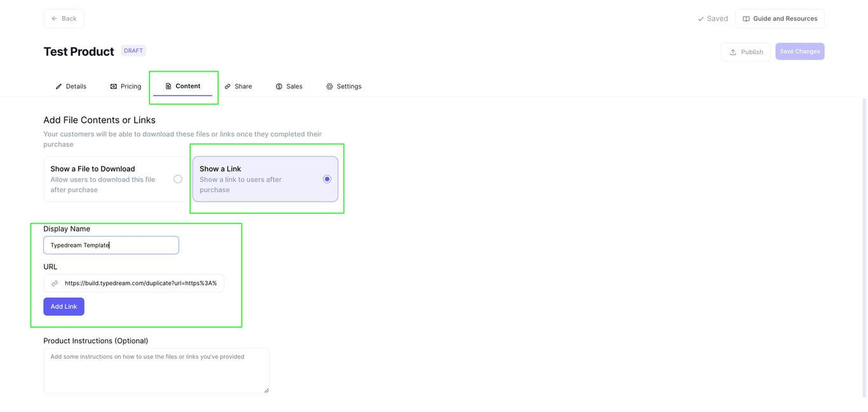
Task: Open the Share tab
Action: 238,86
